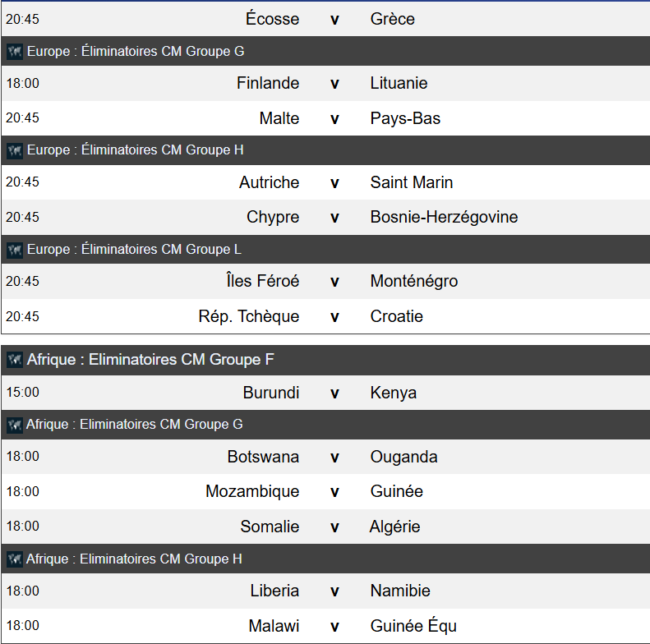This screenshot has width=650, height=644.
Task: Click the world map icon beside Afrique Groupe H
Action: pyautogui.click(x=15, y=559)
